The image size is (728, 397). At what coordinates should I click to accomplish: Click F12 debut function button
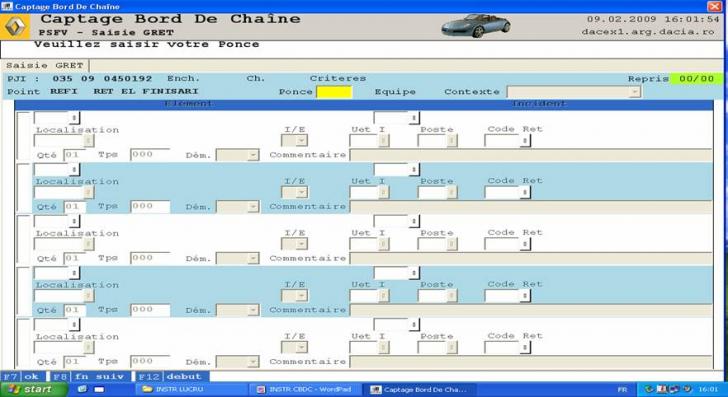tap(170, 377)
